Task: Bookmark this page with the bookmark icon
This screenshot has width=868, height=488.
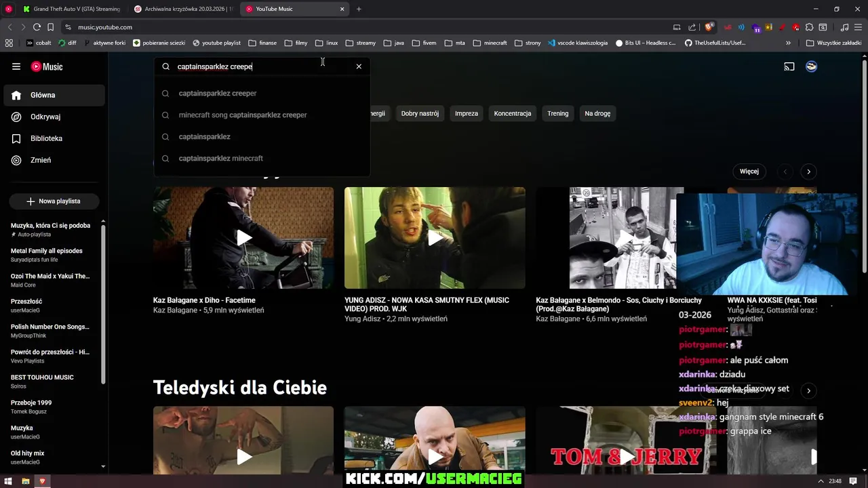Action: click(50, 27)
